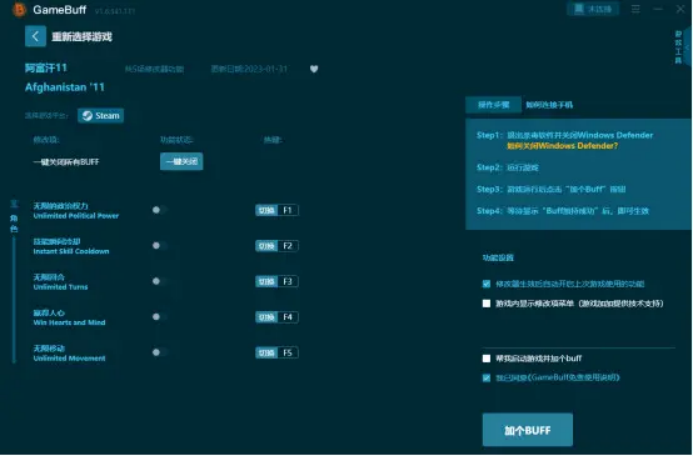
Task: Click the update date 2023-01-31 text
Action: coord(249,69)
